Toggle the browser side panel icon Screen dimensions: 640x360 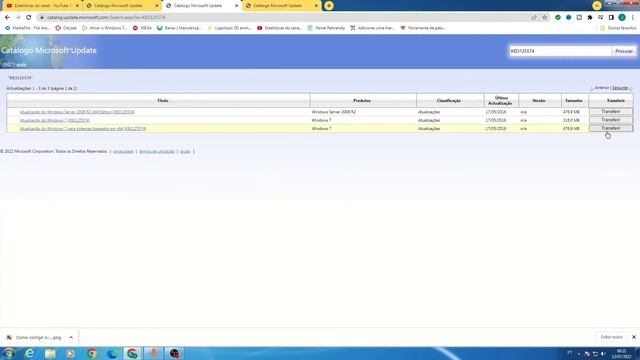[x=611, y=18]
